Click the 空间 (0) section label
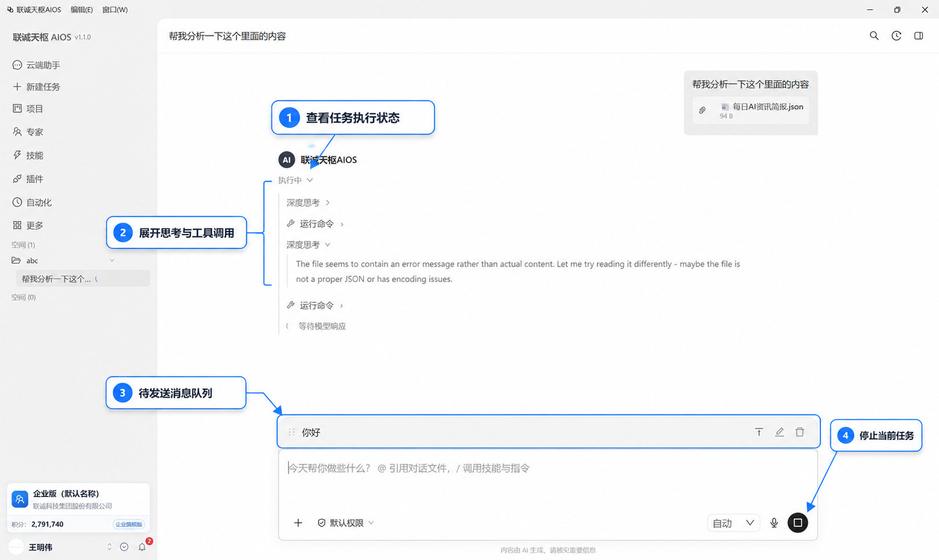 pos(24,298)
